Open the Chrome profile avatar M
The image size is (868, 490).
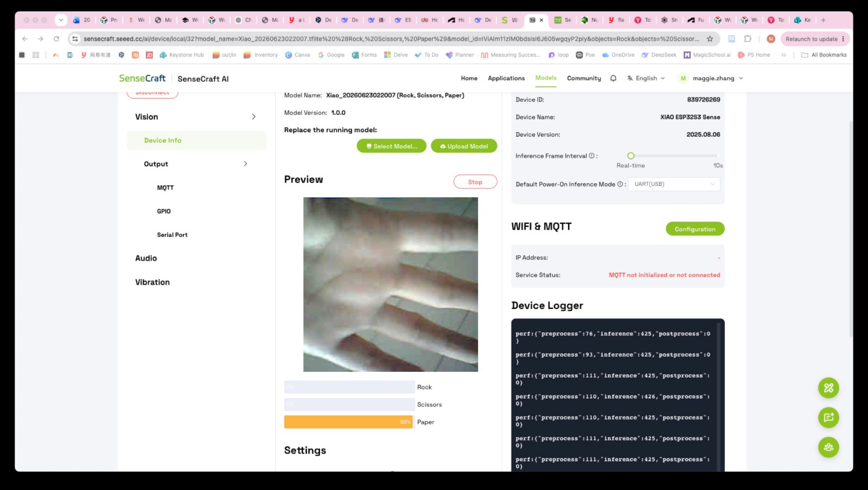pos(771,39)
